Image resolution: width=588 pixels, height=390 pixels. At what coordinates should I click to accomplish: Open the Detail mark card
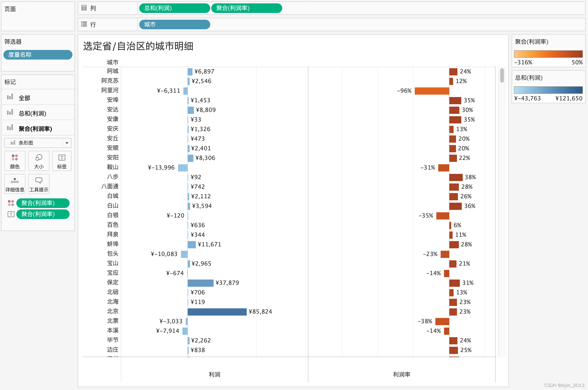pyautogui.click(x=15, y=184)
